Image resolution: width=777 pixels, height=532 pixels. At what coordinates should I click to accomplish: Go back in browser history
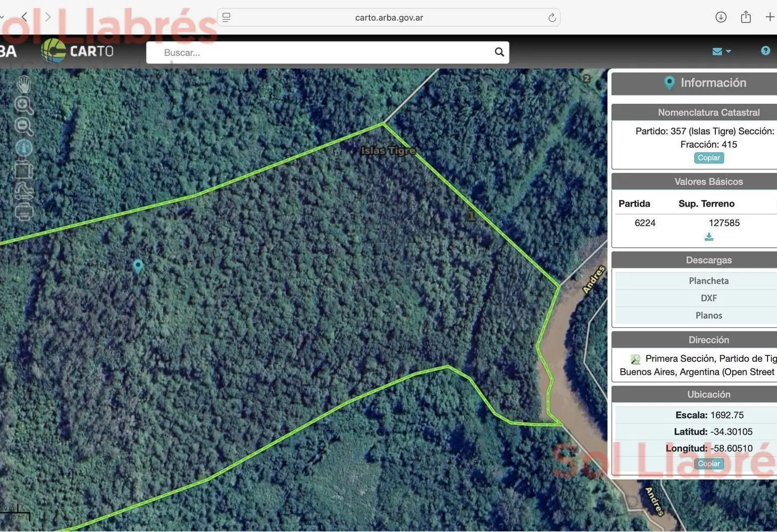[x=24, y=17]
